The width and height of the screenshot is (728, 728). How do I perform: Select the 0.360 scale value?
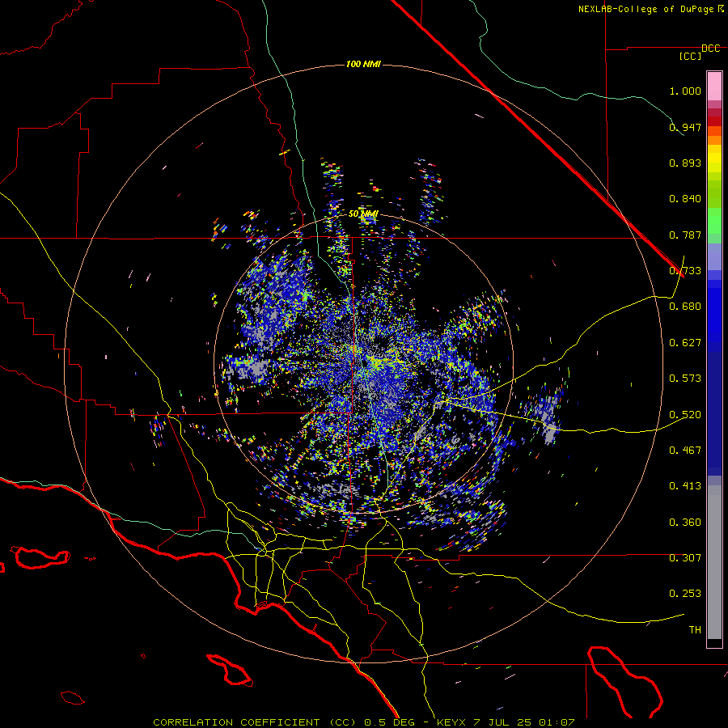685,523
